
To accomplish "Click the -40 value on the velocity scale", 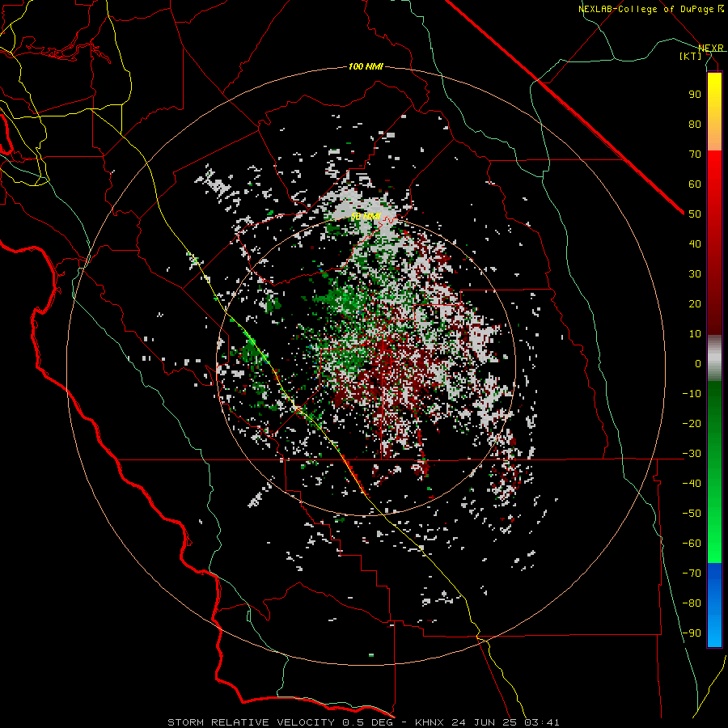I will pyautogui.click(x=692, y=484).
